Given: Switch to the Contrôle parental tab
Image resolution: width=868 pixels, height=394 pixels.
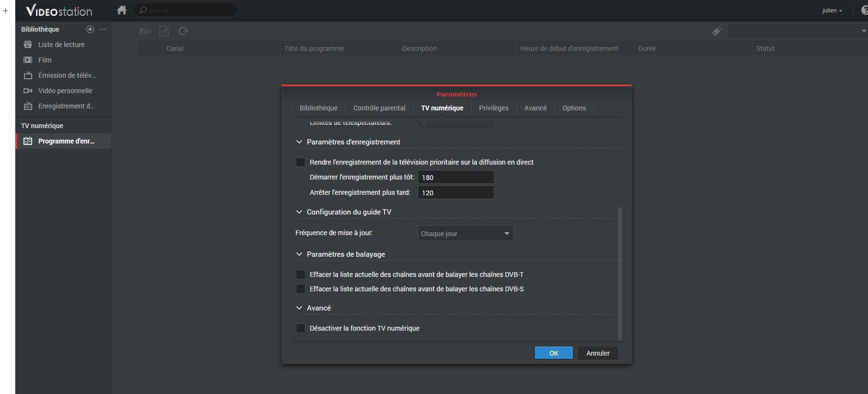Looking at the screenshot, I should pos(379,108).
